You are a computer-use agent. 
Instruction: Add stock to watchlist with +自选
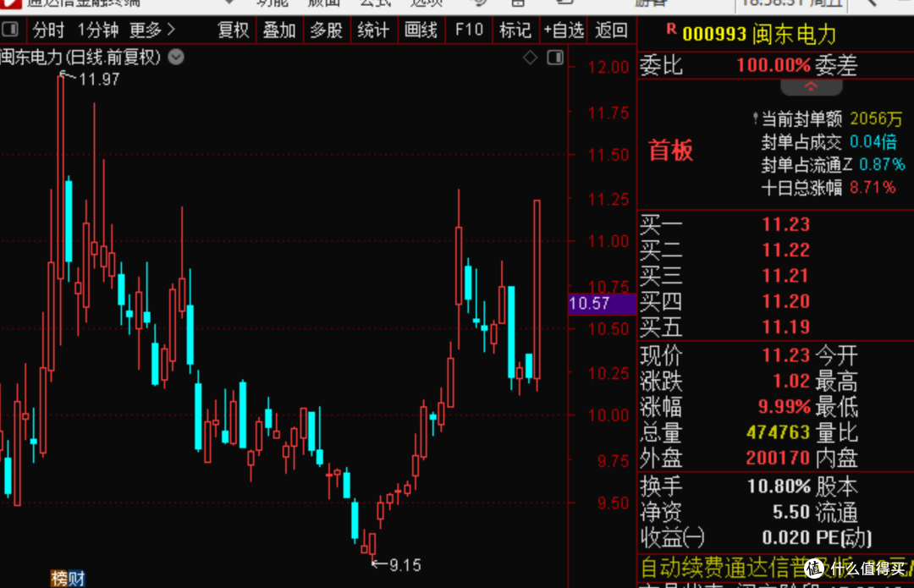point(564,30)
